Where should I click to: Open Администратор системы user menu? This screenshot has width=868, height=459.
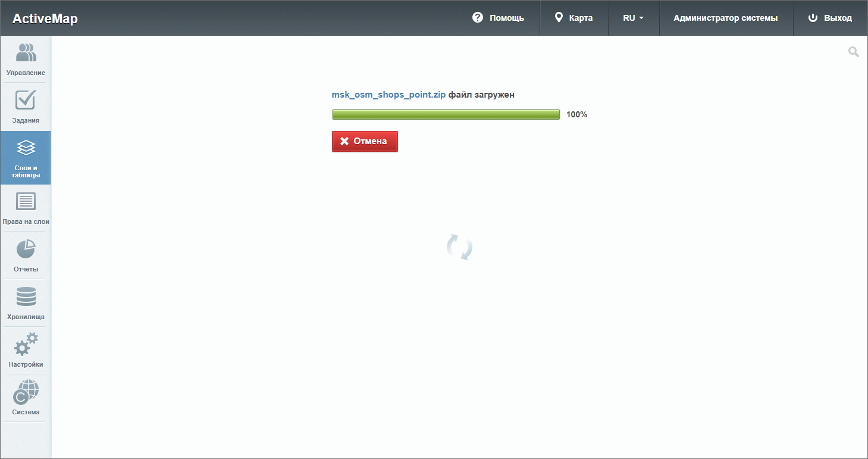click(x=725, y=18)
